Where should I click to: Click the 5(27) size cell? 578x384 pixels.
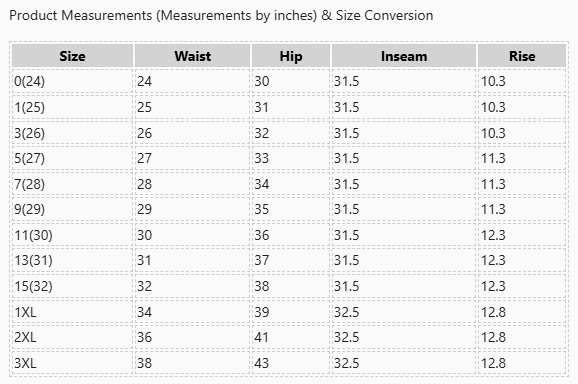click(72, 158)
